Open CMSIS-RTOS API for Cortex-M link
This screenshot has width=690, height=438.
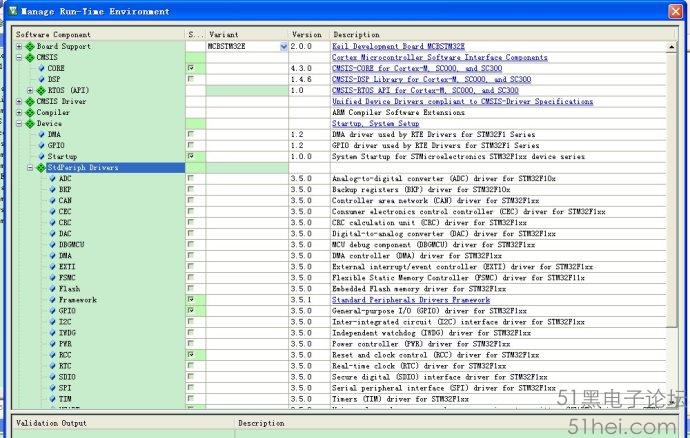point(425,90)
